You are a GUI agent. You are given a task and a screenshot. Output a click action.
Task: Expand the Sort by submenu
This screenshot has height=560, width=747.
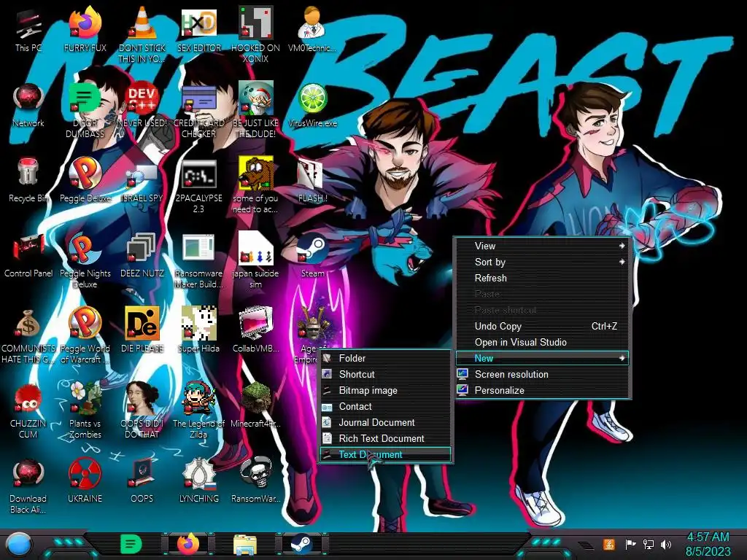coord(543,262)
